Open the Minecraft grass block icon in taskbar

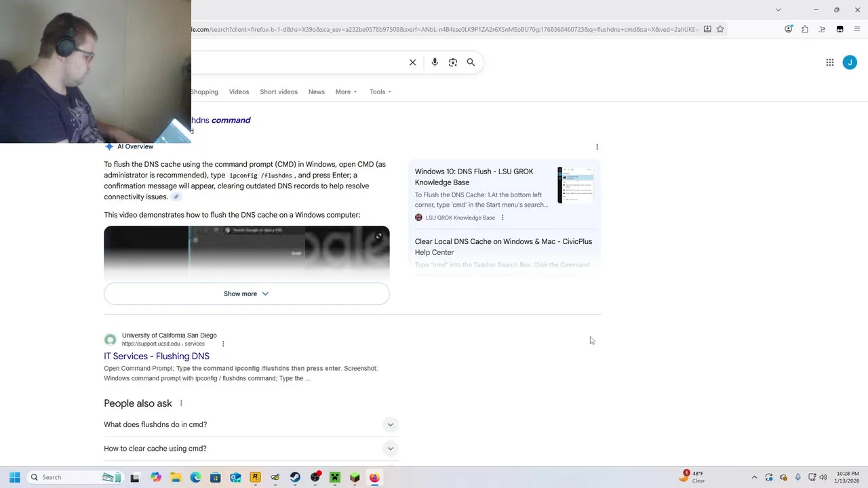pos(355,477)
